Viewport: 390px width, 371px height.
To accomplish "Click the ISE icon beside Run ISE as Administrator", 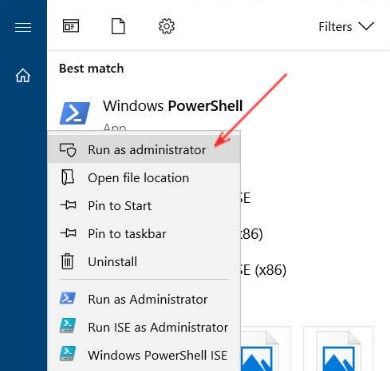I will pyautogui.click(x=68, y=326).
